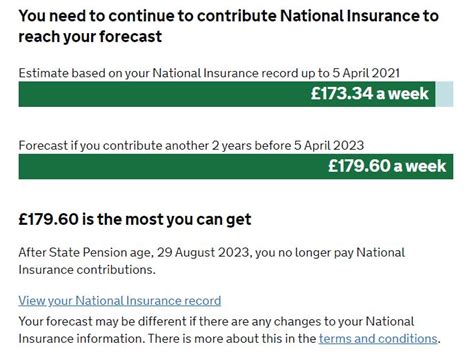Click the £179.60 a week forecast bar

[236, 166]
